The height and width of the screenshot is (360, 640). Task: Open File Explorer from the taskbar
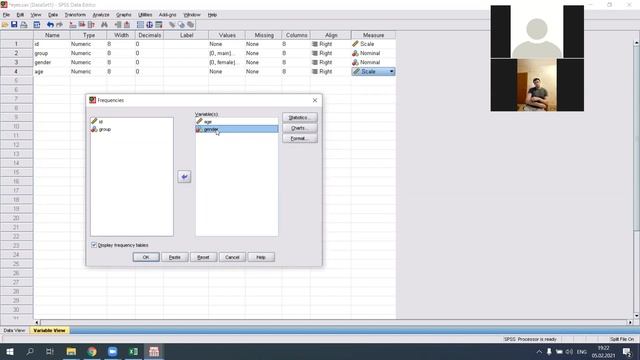(x=71, y=351)
